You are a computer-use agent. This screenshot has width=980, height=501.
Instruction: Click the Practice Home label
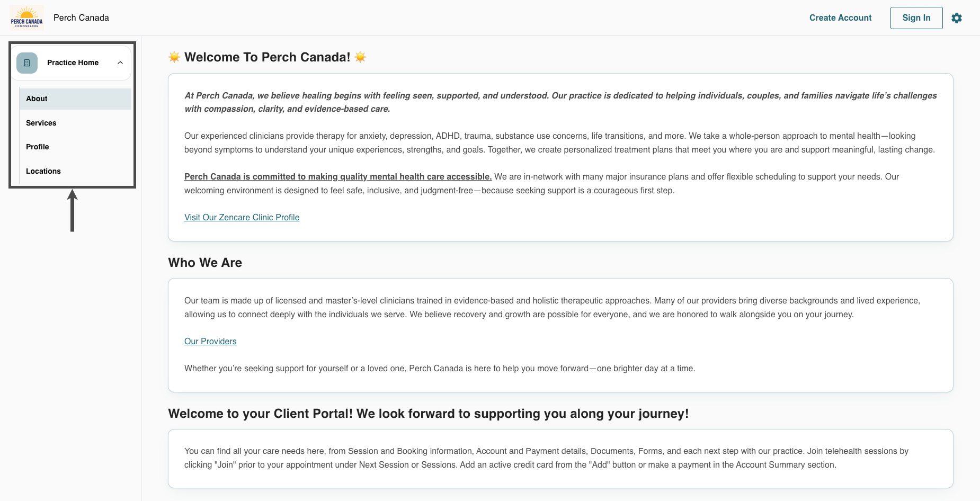pyautogui.click(x=73, y=62)
